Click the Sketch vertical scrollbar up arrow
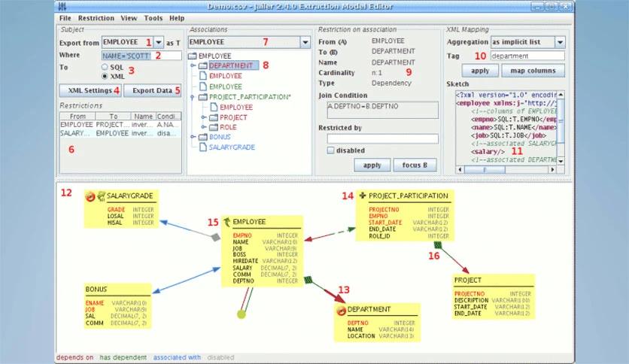This screenshot has height=364, width=629. [x=561, y=95]
